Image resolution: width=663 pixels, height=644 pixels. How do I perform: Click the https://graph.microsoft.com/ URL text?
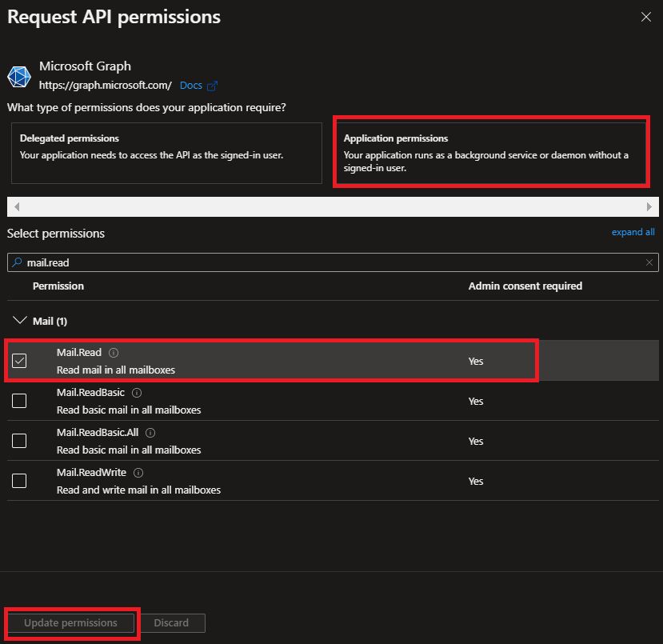tap(106, 86)
